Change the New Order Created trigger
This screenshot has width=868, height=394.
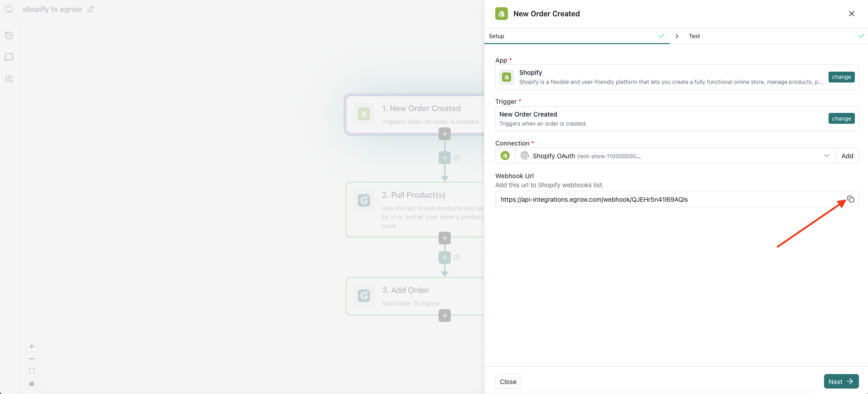[x=841, y=119]
